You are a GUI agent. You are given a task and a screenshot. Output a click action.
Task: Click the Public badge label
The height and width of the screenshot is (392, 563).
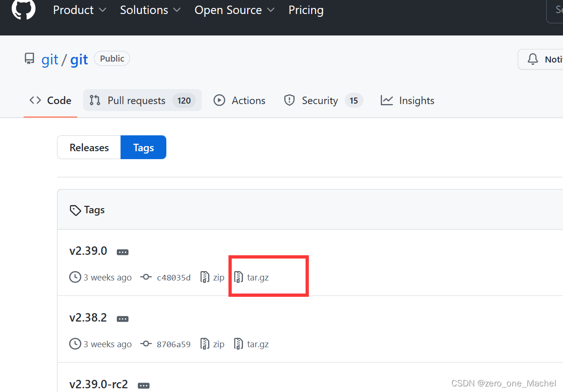click(x=112, y=58)
